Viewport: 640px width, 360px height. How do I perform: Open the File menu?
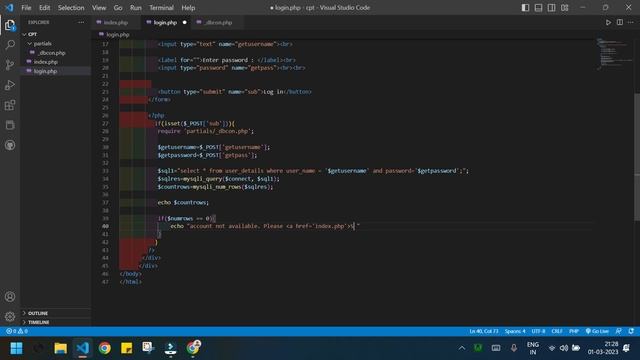point(26,8)
